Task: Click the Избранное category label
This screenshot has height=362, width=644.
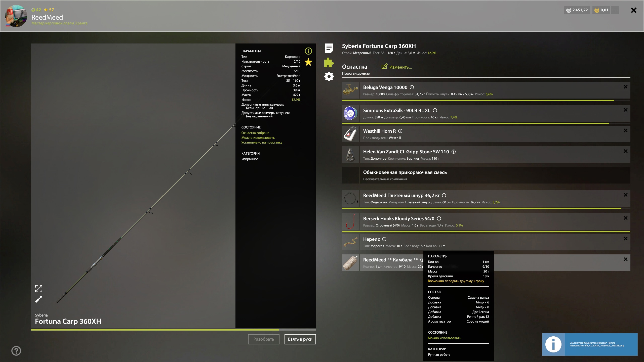Action: [250, 159]
